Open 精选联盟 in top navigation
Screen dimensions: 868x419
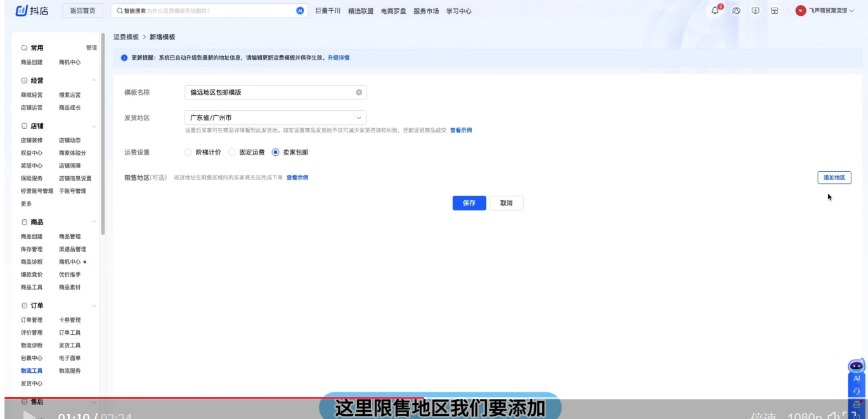361,11
